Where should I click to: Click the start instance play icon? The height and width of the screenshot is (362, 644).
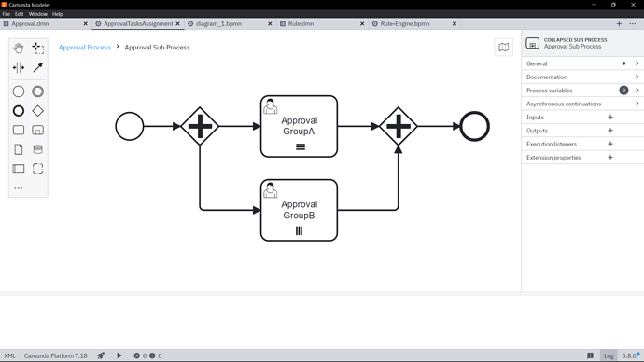[x=119, y=355]
